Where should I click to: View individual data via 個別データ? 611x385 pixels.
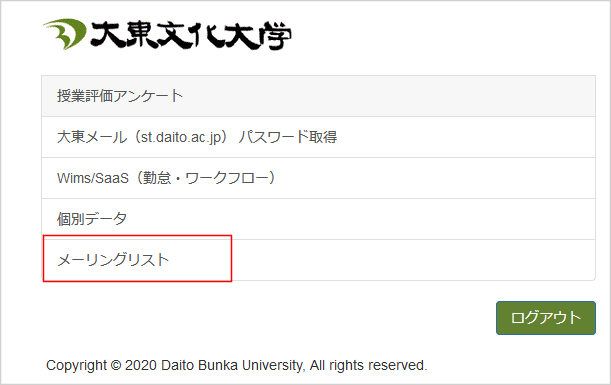[318, 219]
